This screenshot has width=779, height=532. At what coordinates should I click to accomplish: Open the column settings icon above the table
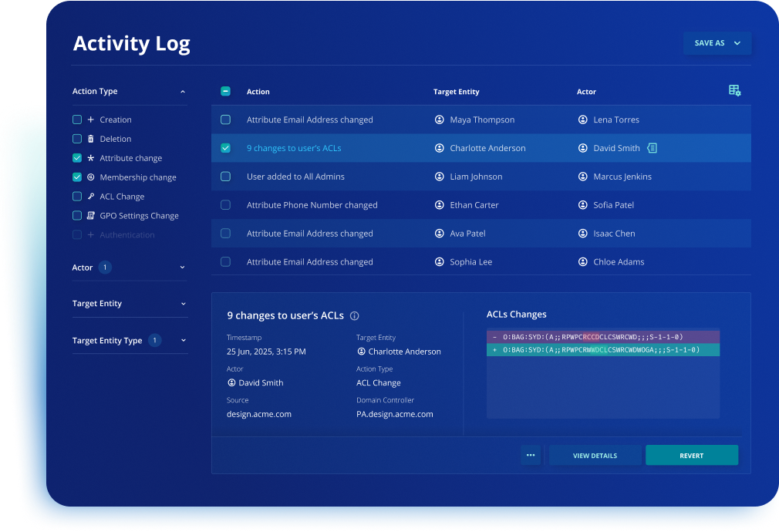(x=735, y=90)
